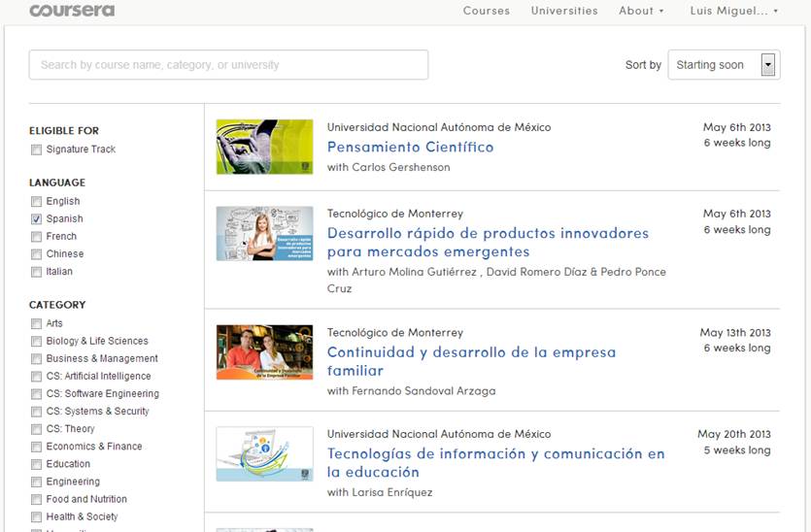This screenshot has width=811, height=532.
Task: Select the Economics & Finance category checkbox
Action: click(37, 447)
